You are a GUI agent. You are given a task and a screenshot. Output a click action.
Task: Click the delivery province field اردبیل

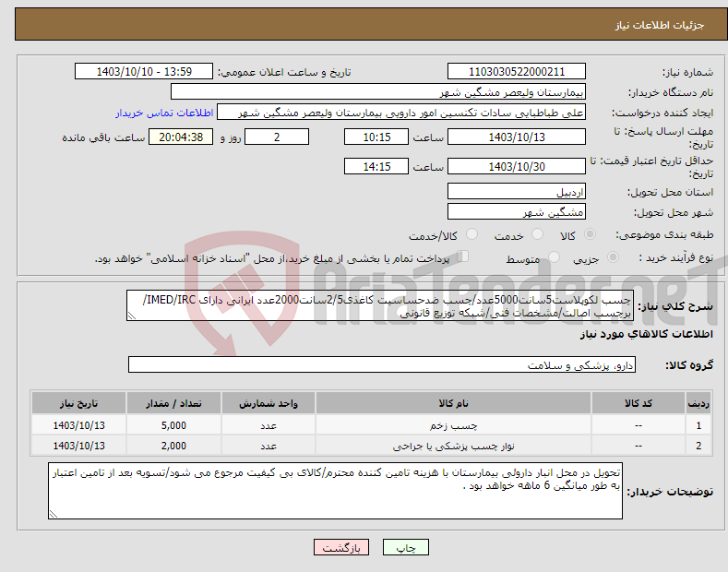(517, 191)
